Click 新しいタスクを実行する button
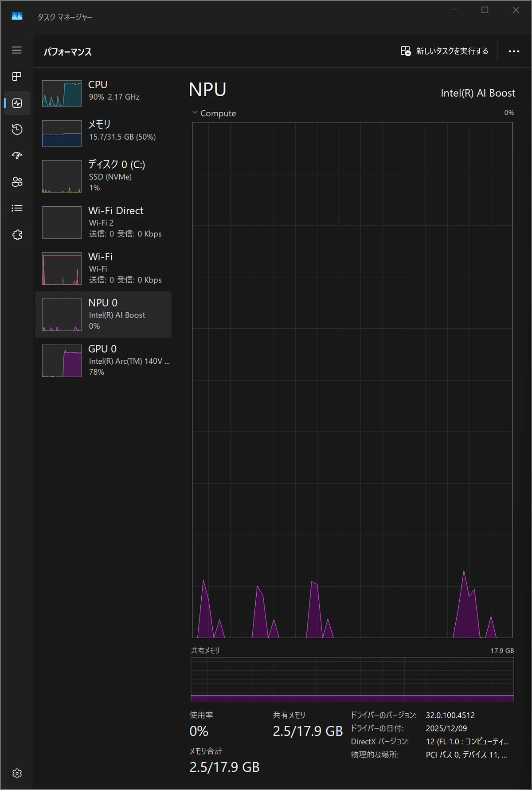The width and height of the screenshot is (532, 790). (x=444, y=51)
